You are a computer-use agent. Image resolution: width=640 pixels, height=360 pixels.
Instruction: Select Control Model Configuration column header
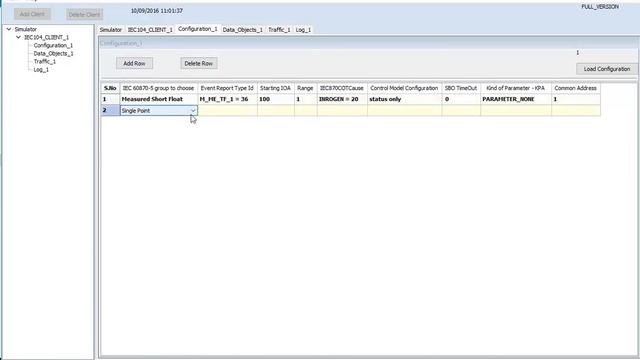point(404,88)
